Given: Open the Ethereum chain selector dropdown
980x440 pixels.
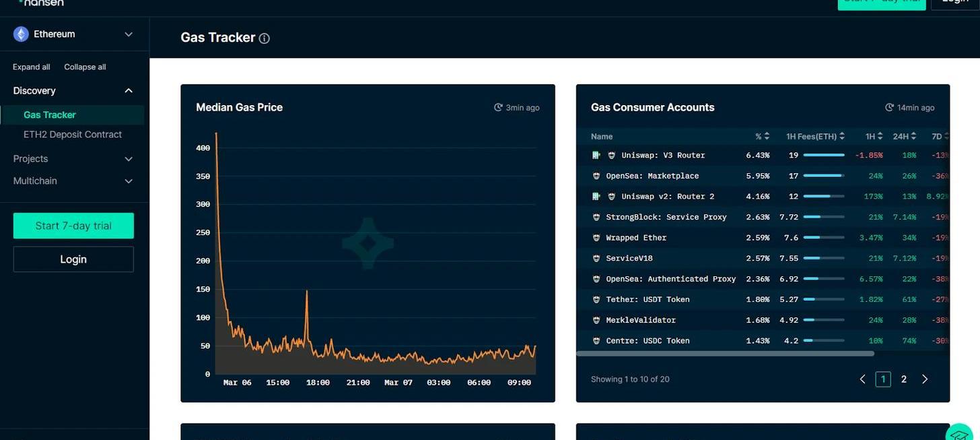Looking at the screenshot, I should click(74, 34).
